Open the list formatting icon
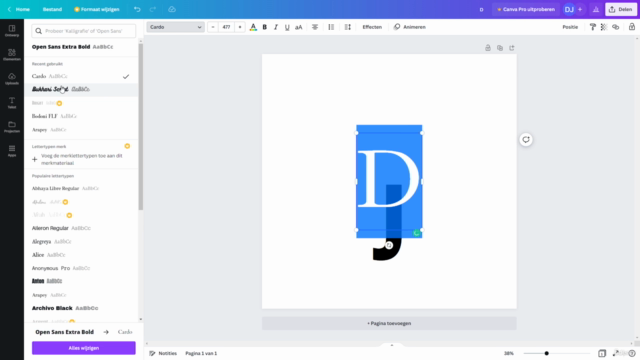 point(331,27)
